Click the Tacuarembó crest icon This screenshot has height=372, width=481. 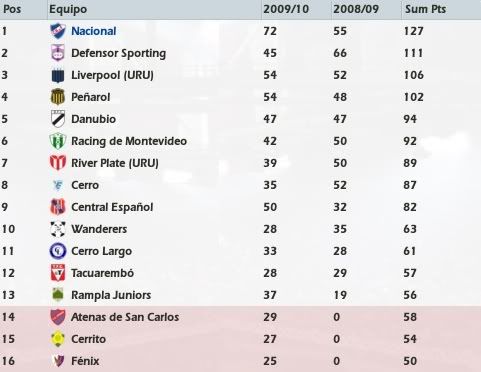point(58,273)
